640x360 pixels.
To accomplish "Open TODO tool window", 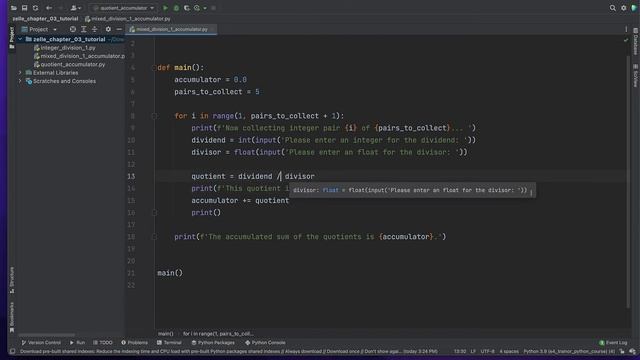I will [x=102, y=343].
